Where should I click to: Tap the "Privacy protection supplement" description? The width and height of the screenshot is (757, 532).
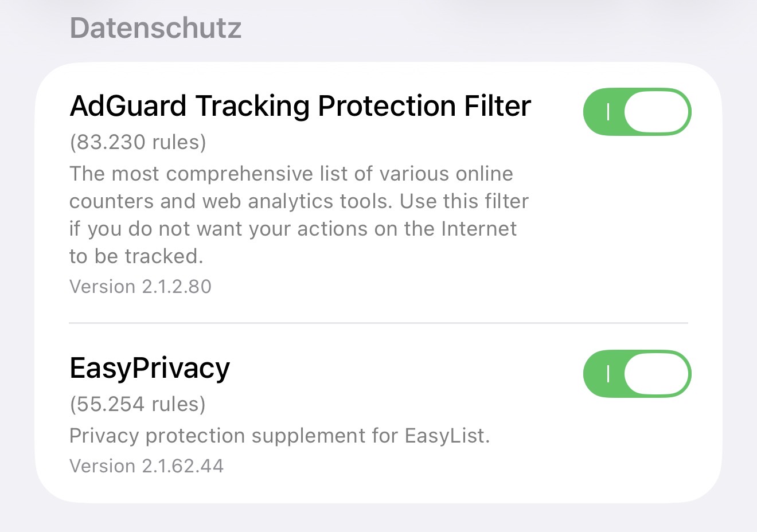(x=279, y=436)
